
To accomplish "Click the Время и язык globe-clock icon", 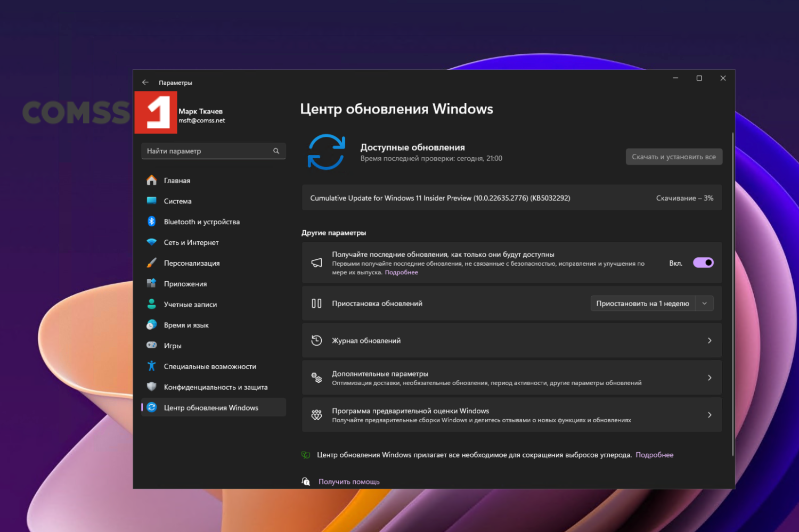I will pos(152,325).
